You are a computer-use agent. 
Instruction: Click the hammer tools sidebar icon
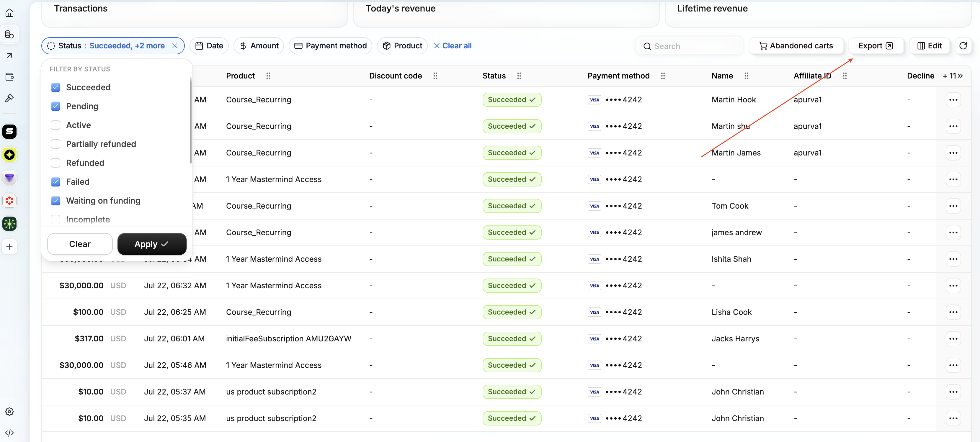coord(9,98)
